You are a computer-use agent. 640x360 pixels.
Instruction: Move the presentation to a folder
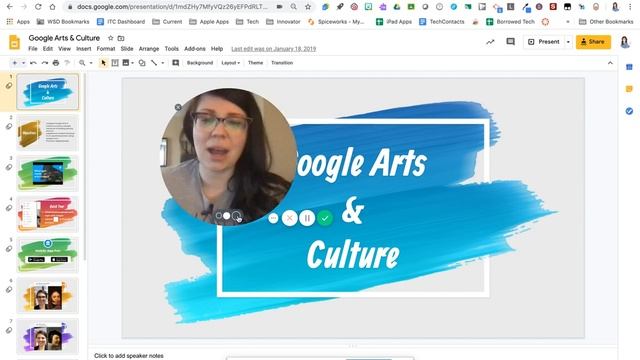pyautogui.click(x=121, y=38)
